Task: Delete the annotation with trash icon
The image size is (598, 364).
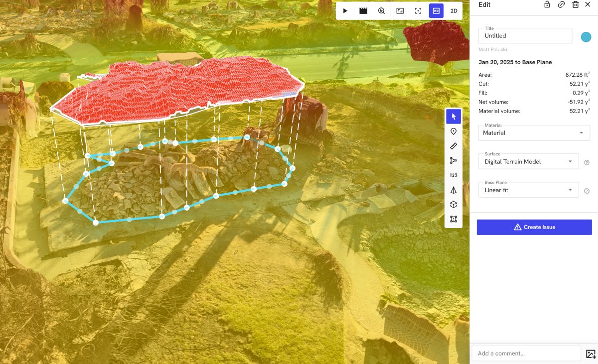Action: coord(575,4)
